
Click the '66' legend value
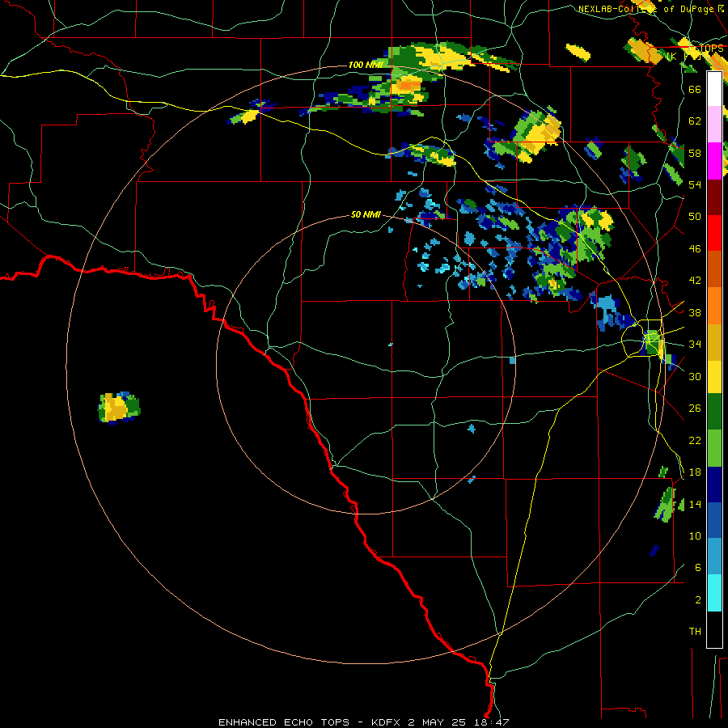point(695,89)
